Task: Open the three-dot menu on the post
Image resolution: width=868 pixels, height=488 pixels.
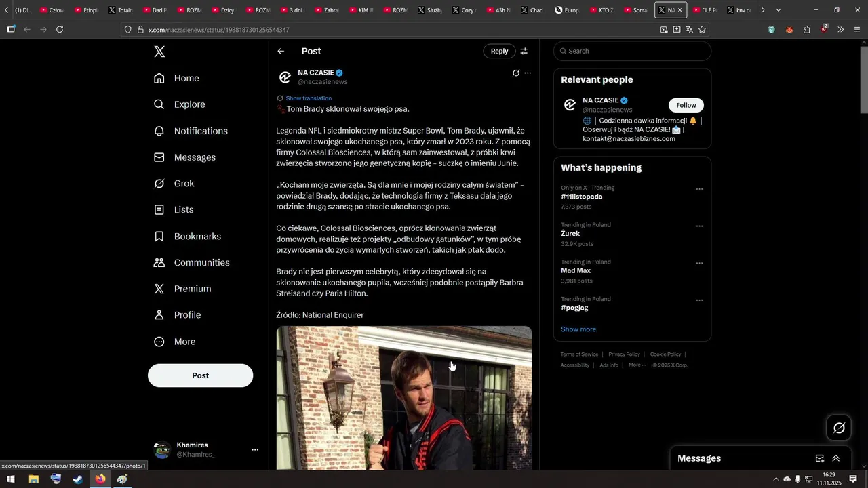Action: 528,73
